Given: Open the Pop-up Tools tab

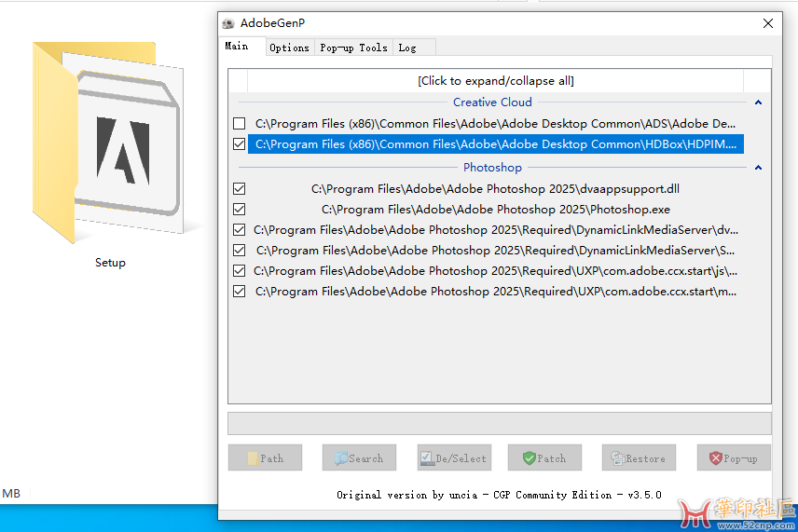Looking at the screenshot, I should pos(353,48).
